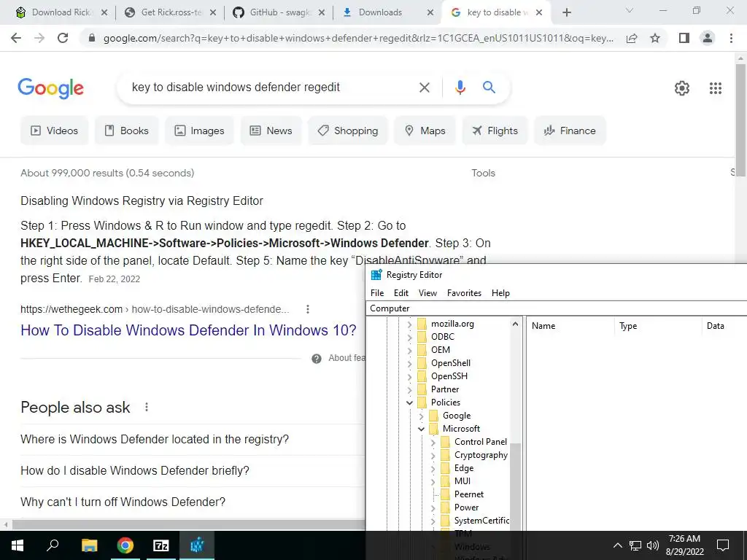747x560 pixels.
Task: Click the Registry Editor address bar
Action: pyautogui.click(x=557, y=308)
